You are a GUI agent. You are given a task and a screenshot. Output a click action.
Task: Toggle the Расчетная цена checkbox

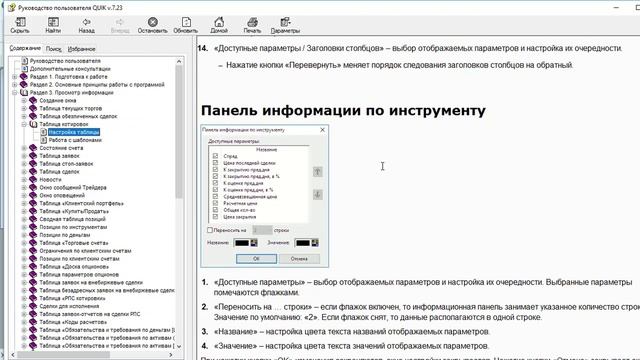[x=216, y=203]
